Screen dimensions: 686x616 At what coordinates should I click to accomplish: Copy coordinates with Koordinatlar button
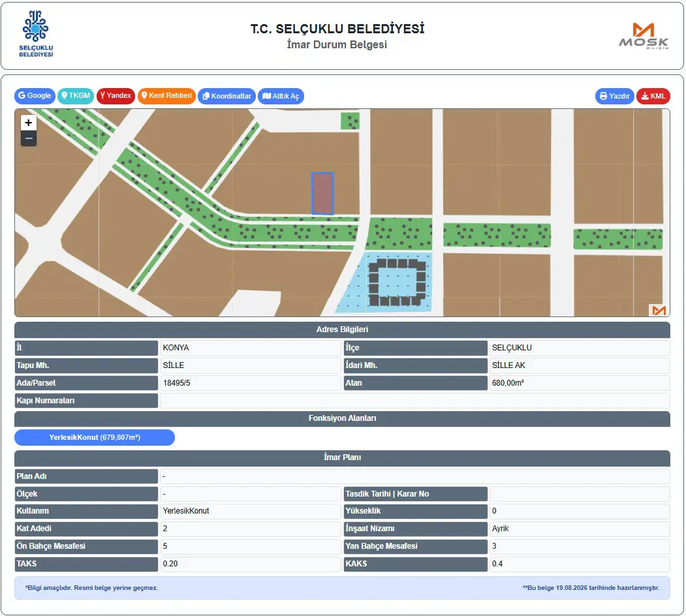226,97
